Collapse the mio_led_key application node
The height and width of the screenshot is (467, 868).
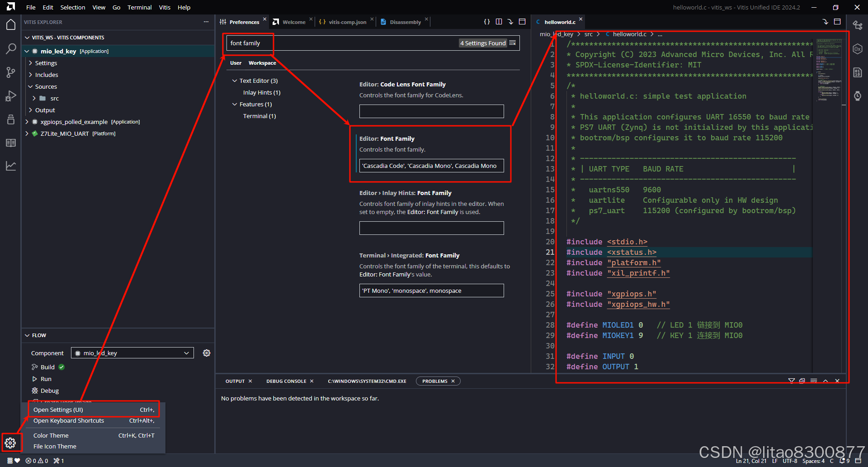(27, 51)
